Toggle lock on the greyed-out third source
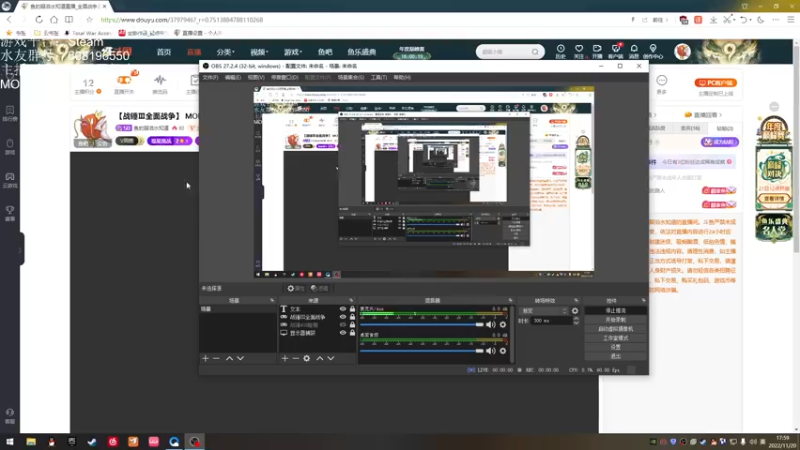The height and width of the screenshot is (450, 800). pyautogui.click(x=352, y=325)
